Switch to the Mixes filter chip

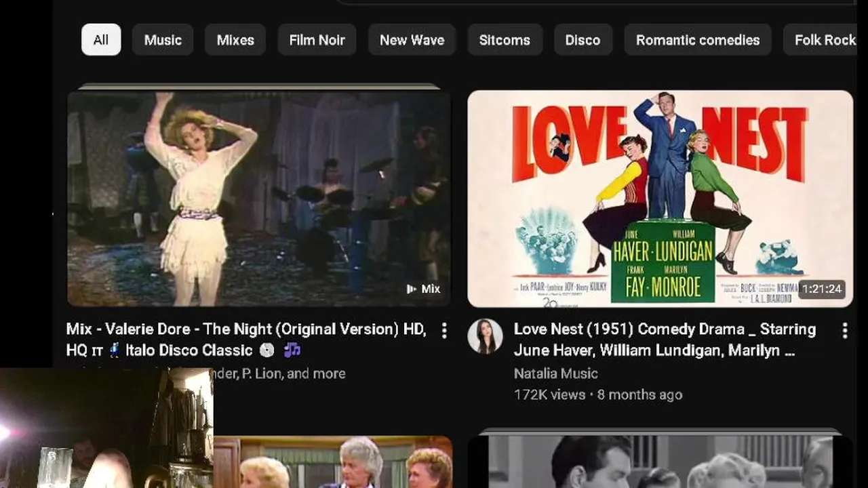[235, 40]
